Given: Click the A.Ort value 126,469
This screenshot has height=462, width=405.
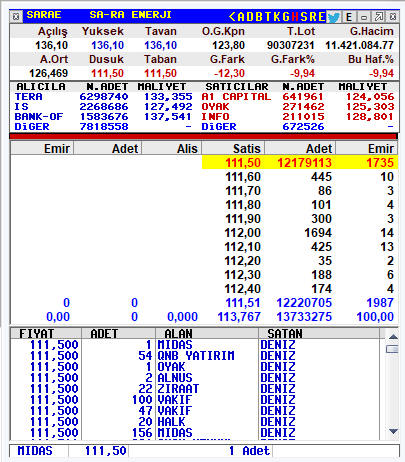Looking at the screenshot, I should coord(49,73).
